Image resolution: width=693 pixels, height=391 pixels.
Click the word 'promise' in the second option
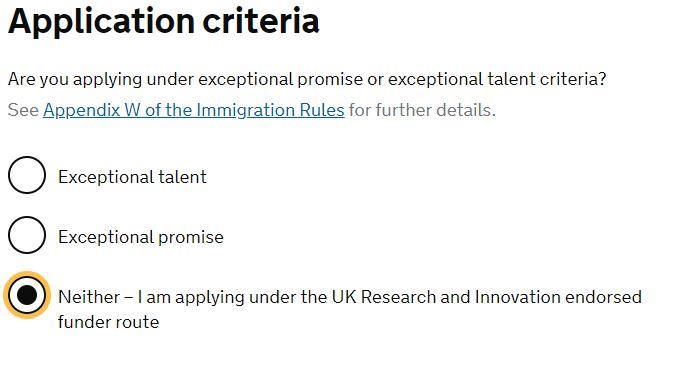pyautogui.click(x=191, y=238)
